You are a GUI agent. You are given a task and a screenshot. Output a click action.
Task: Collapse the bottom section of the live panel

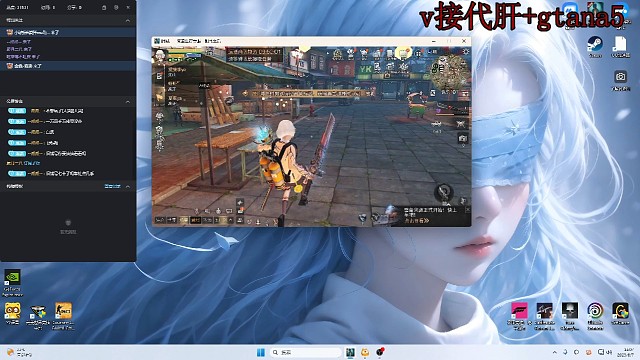[x=128, y=187]
